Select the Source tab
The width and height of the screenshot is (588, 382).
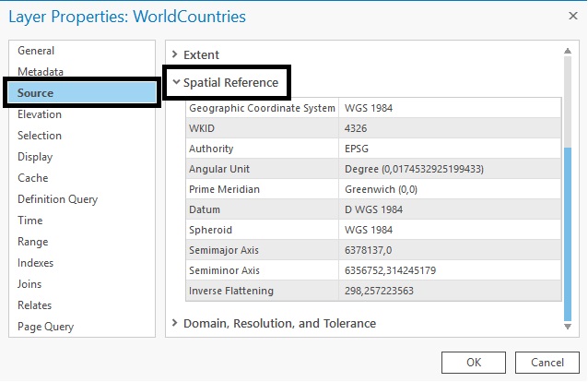[x=35, y=93]
